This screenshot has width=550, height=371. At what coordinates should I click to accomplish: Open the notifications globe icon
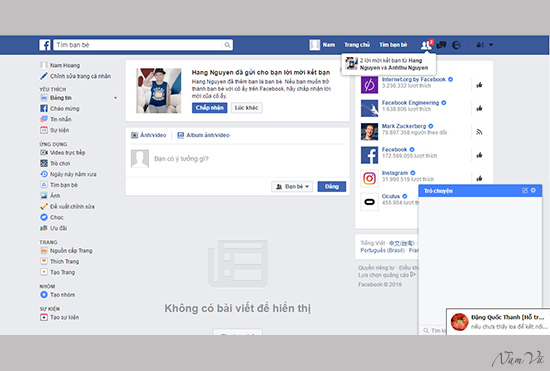click(456, 45)
